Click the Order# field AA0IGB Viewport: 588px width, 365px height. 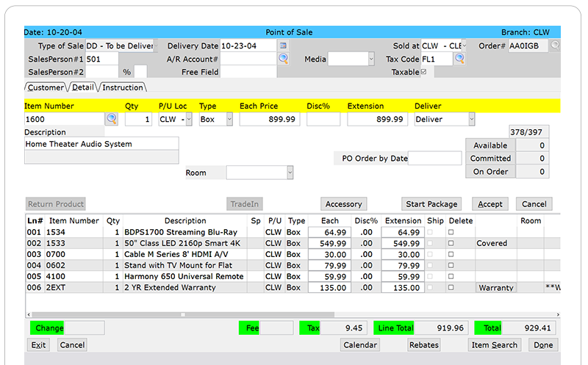coord(528,46)
